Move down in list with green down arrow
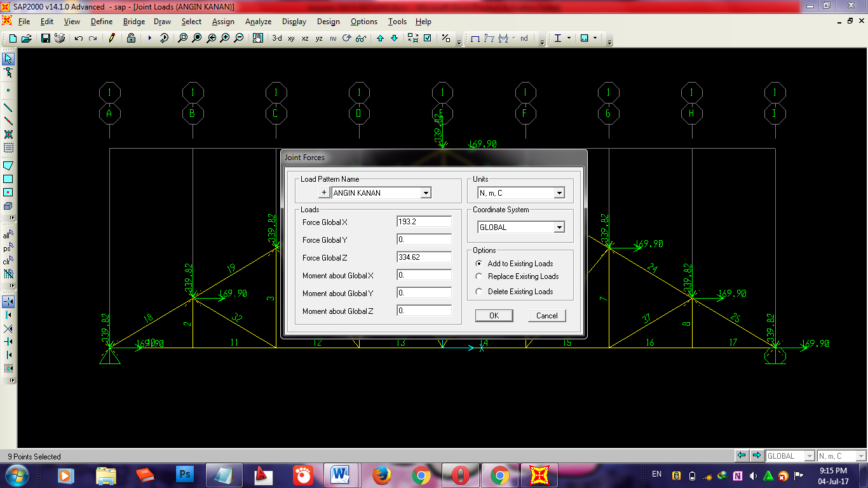Viewport: 868px width, 488px height. 394,38
